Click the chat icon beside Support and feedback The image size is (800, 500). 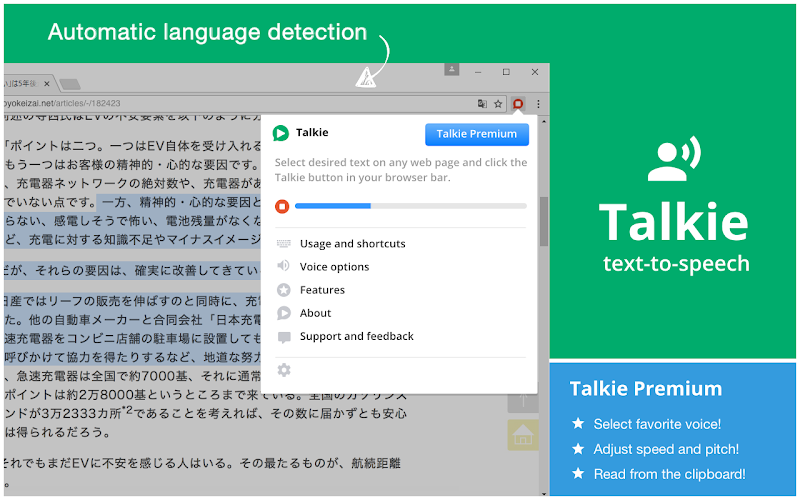(x=284, y=337)
